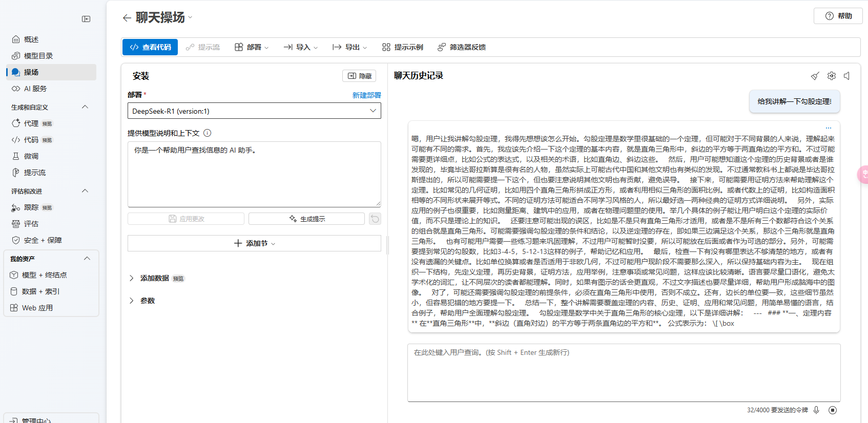
Task: Collapse the 生成和自定义 sidebar section
Action: (85, 107)
